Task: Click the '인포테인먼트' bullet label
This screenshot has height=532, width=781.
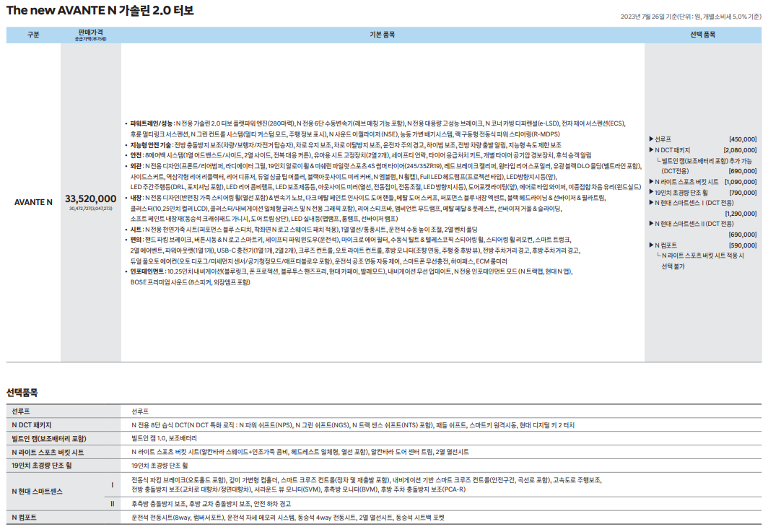Action: (147, 271)
